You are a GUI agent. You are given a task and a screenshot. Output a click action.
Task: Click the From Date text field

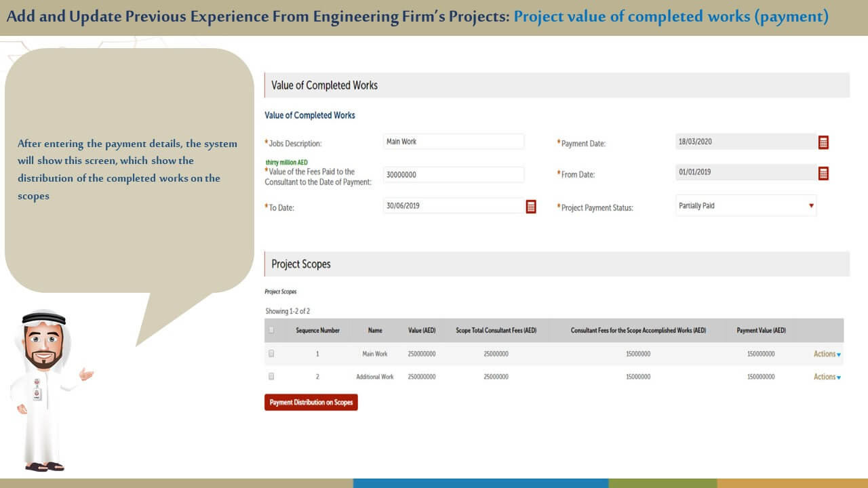[745, 172]
